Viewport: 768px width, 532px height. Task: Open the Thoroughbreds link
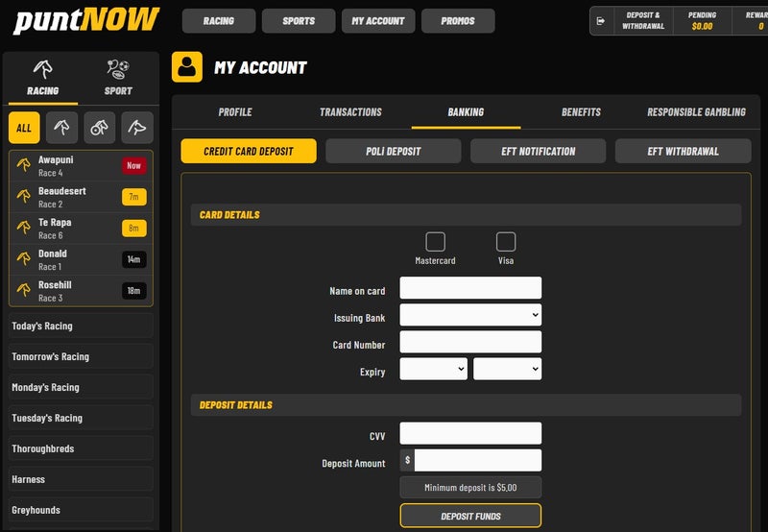coord(81,448)
